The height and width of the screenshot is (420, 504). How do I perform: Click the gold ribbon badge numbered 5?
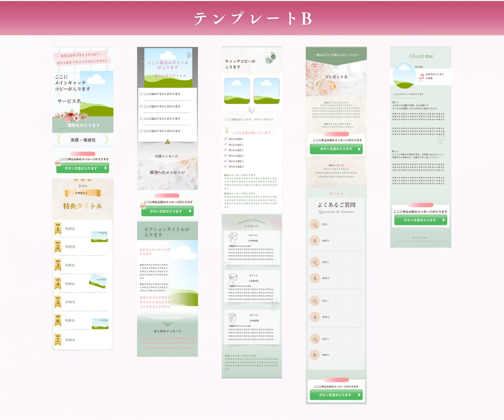click(58, 302)
